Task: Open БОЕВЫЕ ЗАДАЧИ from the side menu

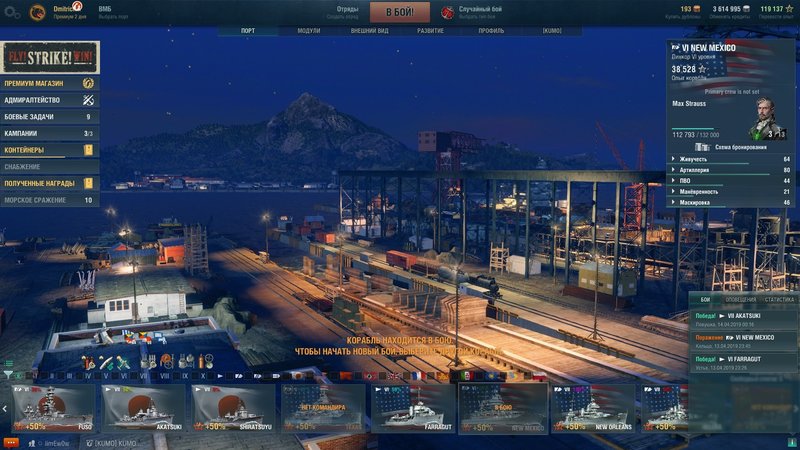Action: 49,117
